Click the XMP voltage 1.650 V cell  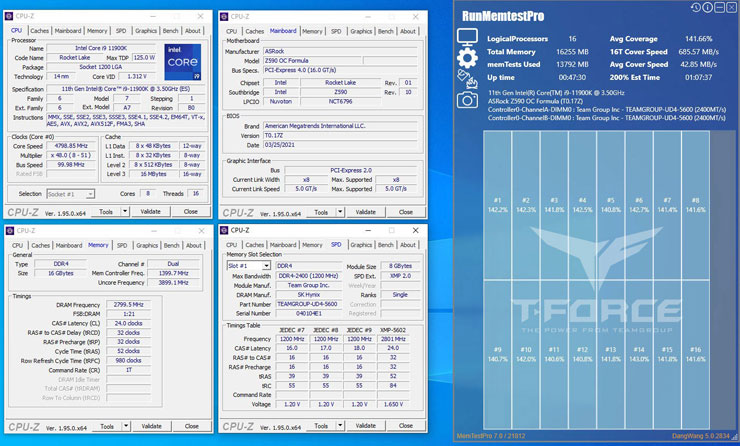pyautogui.click(x=393, y=404)
